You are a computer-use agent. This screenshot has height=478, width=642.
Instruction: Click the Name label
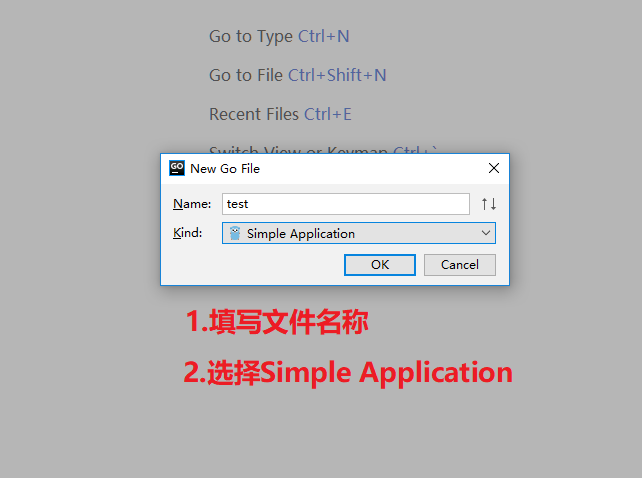click(192, 204)
